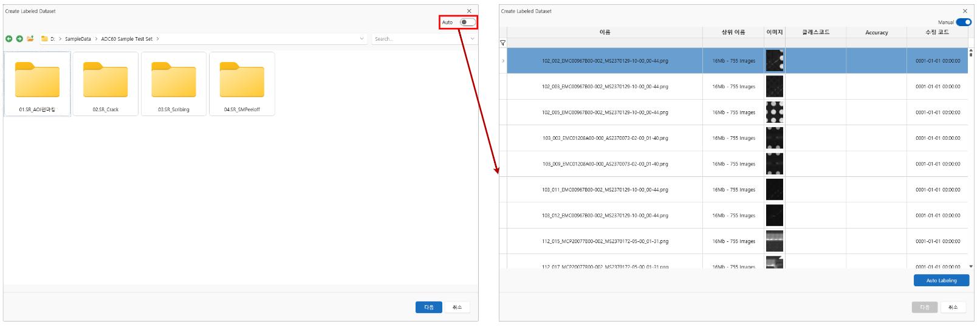Viewport: 980px width, 327px height.
Task: Click the filter funnel icon in table
Action: coord(502,43)
